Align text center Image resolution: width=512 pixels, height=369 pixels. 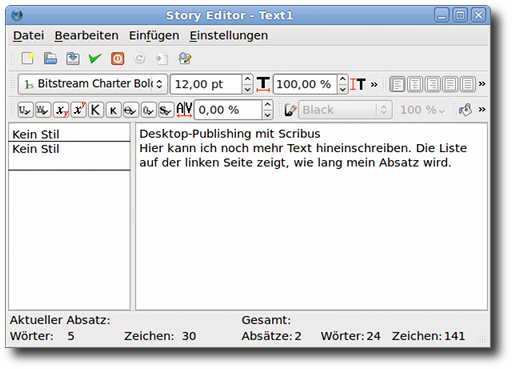(415, 84)
